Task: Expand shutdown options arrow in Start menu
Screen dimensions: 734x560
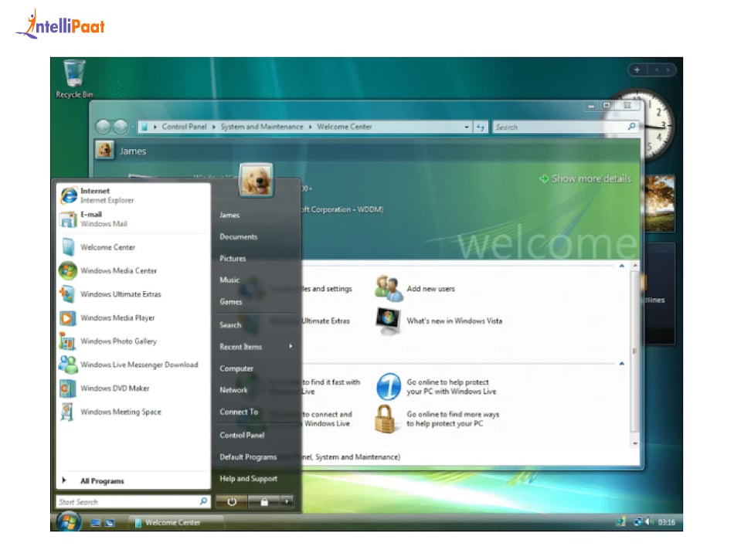Action: 287,501
